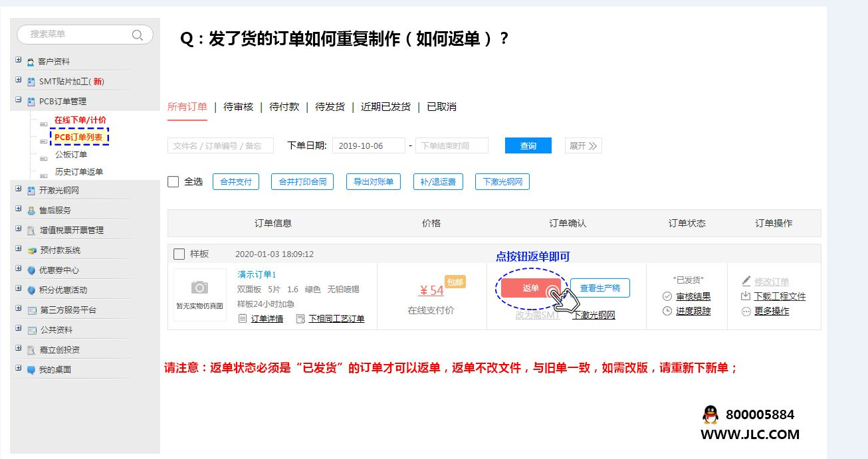The height and width of the screenshot is (459, 868).
Task: Click the search magnifier icon in menu search
Action: point(138,35)
